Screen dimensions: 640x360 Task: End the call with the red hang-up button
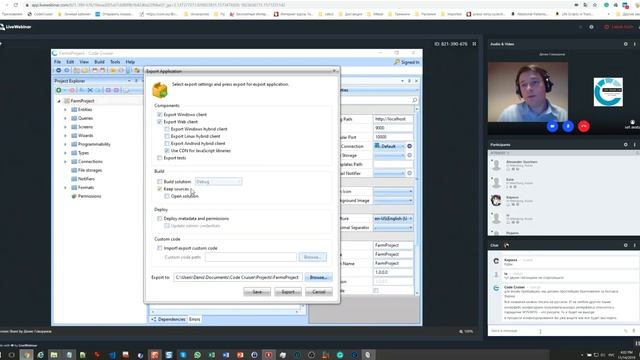click(584, 126)
